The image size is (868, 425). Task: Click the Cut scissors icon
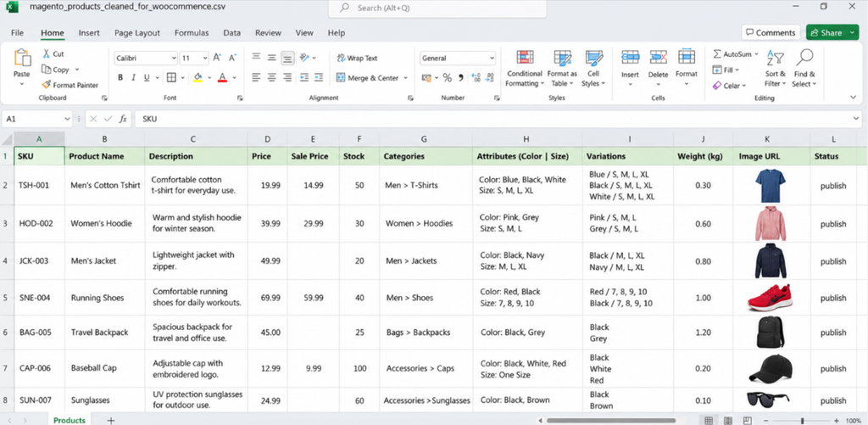[47, 53]
